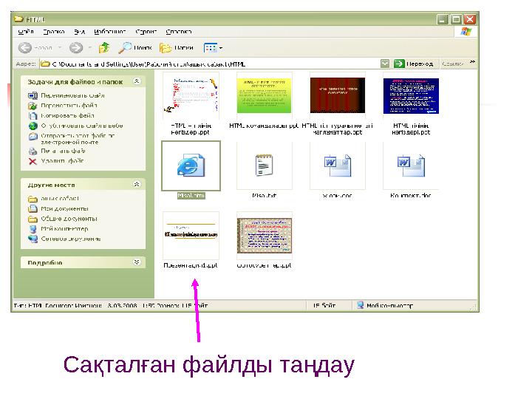
Task: Click the address bar path field
Action: [210, 64]
